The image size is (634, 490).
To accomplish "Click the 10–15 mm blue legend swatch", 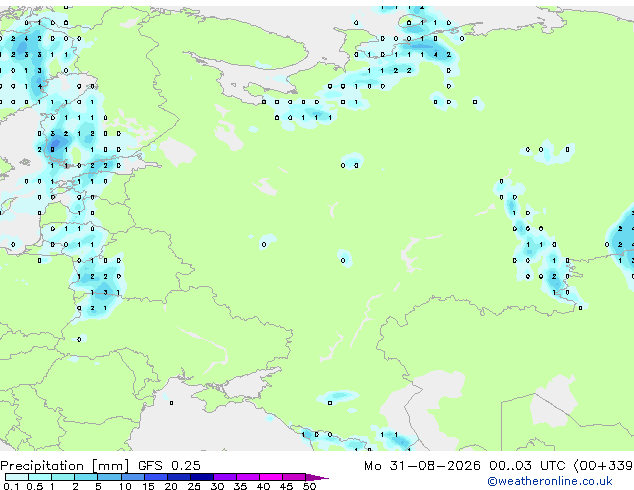I will [132, 477].
